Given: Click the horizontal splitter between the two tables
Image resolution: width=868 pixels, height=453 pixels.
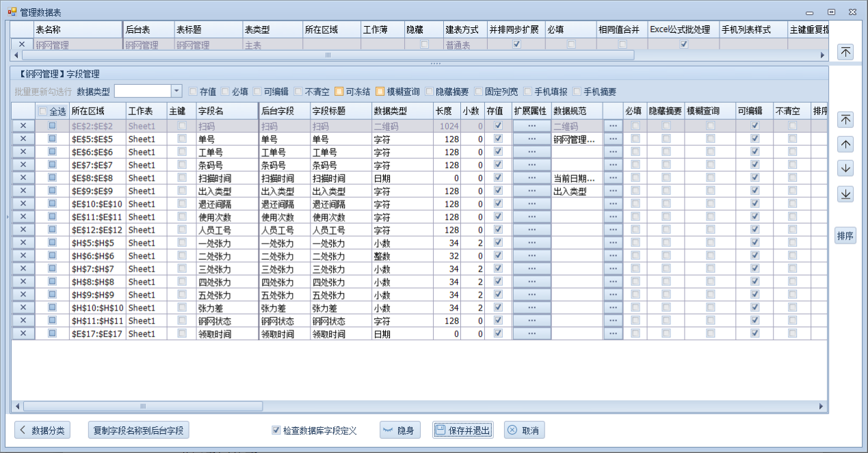Looking at the screenshot, I should (434, 63).
